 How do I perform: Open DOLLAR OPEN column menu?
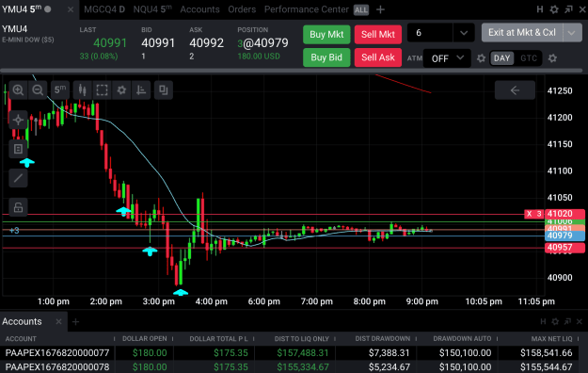172,339
